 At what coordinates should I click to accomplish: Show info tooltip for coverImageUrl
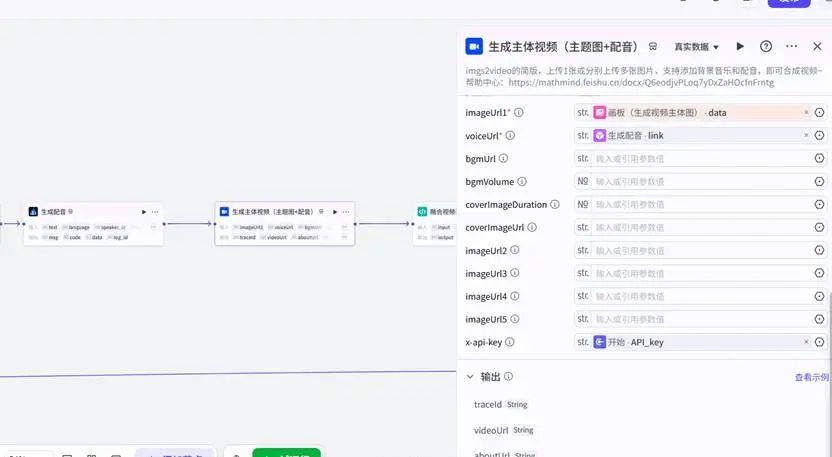point(532,227)
